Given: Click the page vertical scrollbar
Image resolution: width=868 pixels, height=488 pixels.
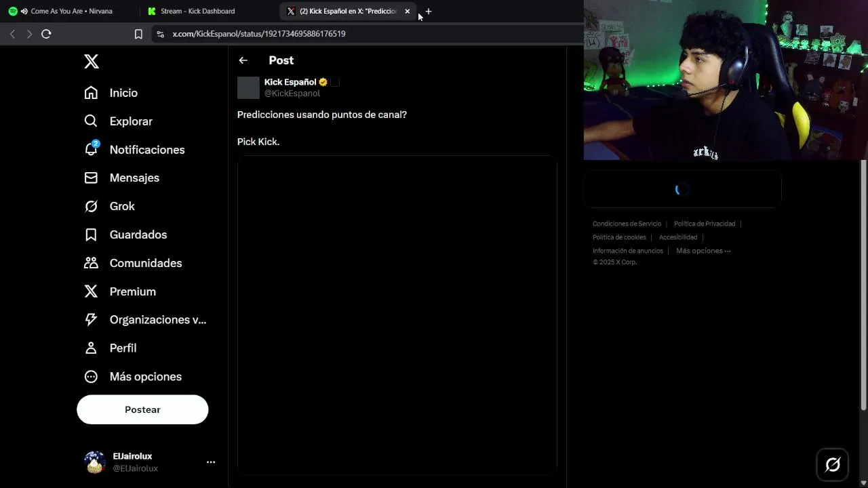Looking at the screenshot, I should click(x=863, y=285).
